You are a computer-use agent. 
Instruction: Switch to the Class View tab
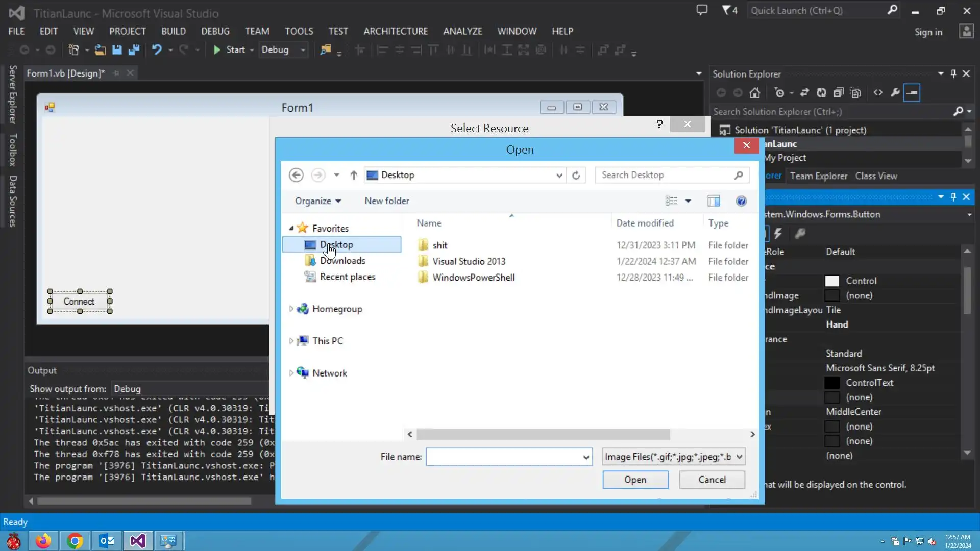pyautogui.click(x=876, y=176)
